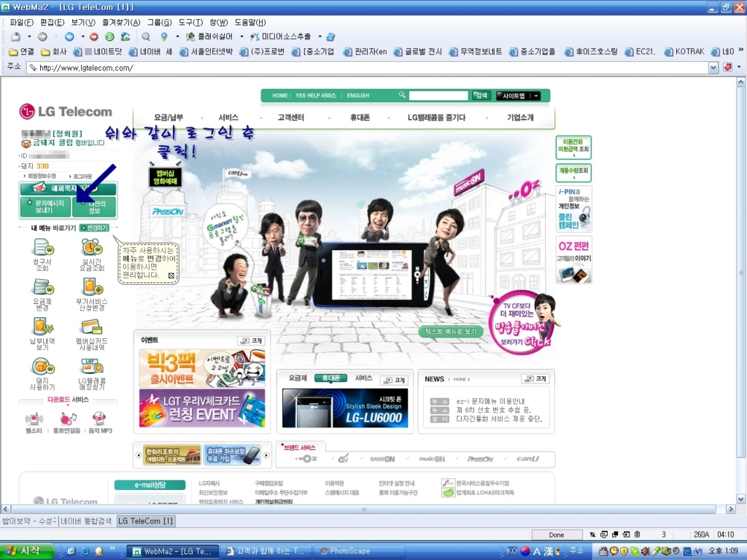Open the 플래쉬싫어 dropdown arrow
Image resolution: width=747 pixels, height=560 pixels.
pyautogui.click(x=241, y=36)
